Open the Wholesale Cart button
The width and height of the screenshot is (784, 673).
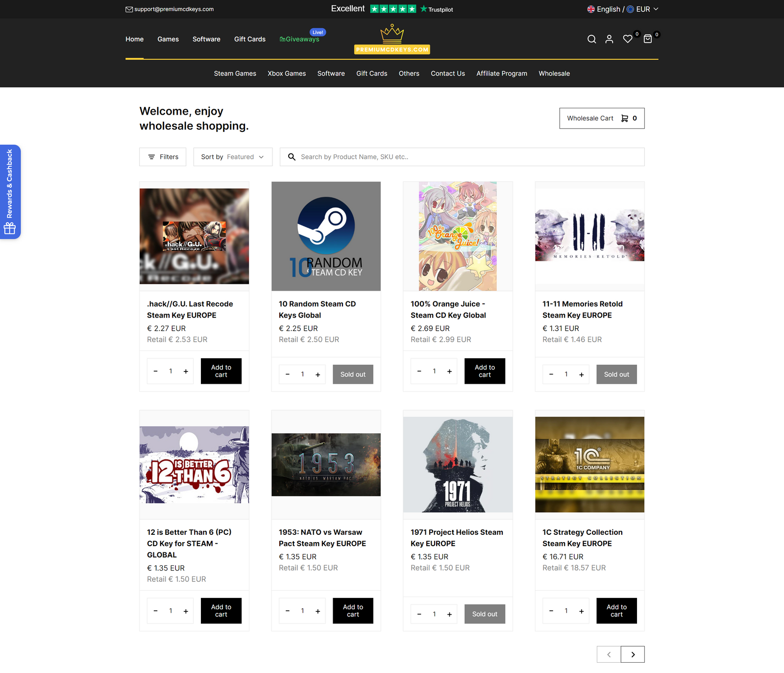point(602,118)
